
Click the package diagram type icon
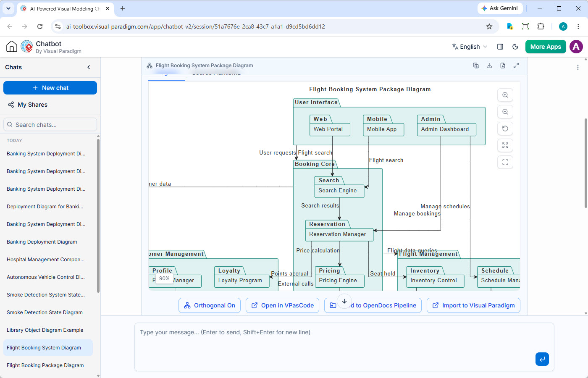point(150,66)
